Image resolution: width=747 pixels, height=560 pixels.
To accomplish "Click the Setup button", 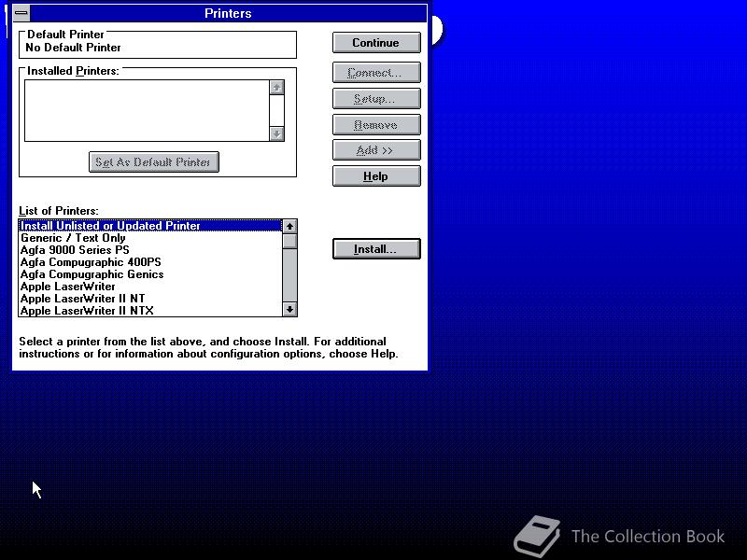I will click(376, 98).
